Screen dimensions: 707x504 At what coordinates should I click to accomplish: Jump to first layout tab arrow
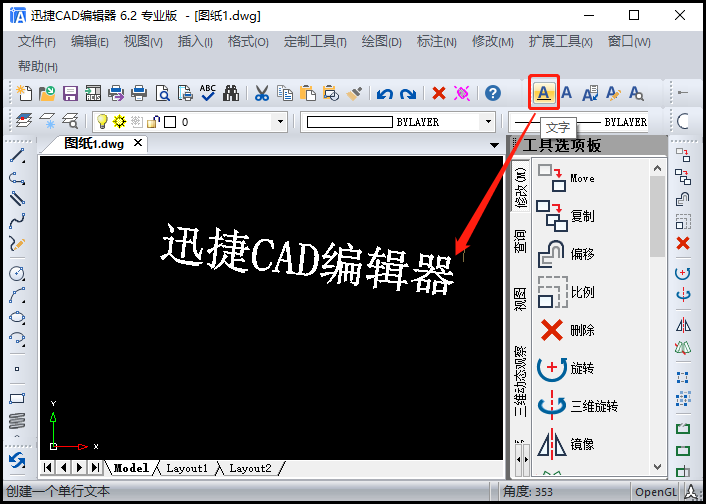coord(47,467)
